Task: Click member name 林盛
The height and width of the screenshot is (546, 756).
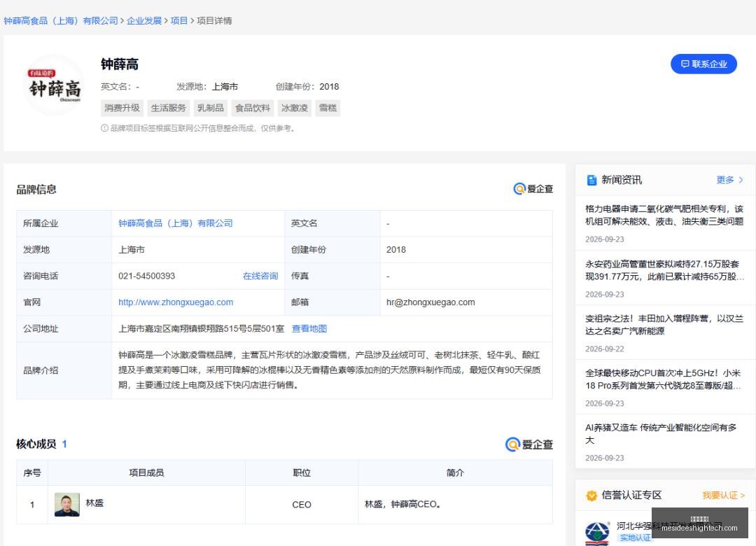Action: pyautogui.click(x=94, y=503)
